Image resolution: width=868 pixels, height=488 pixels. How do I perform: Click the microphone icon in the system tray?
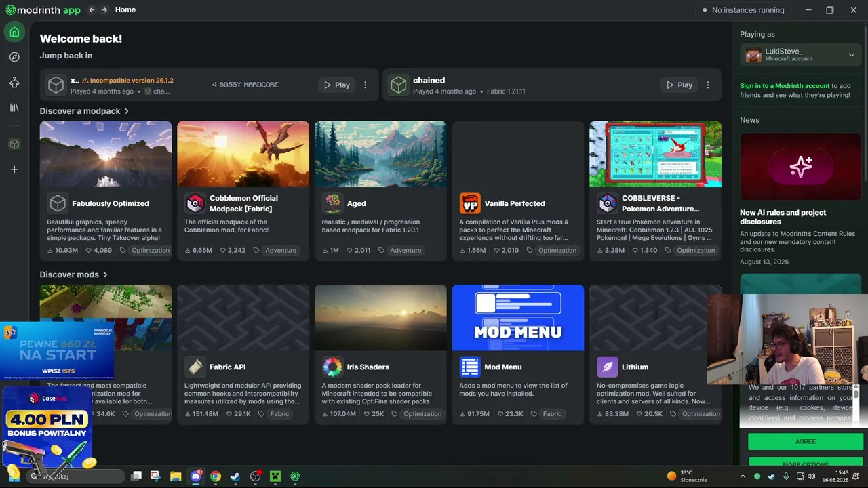click(x=786, y=476)
